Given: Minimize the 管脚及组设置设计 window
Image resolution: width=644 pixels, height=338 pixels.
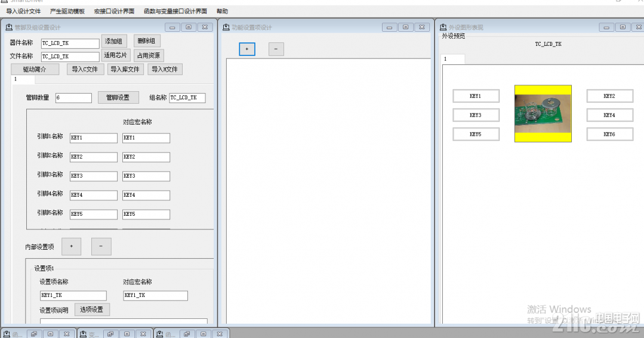Looking at the screenshot, I should pyautogui.click(x=172, y=27).
